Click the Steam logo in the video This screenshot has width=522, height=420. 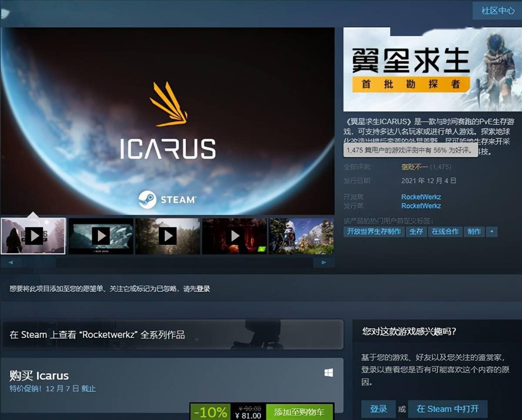pyautogui.click(x=167, y=200)
